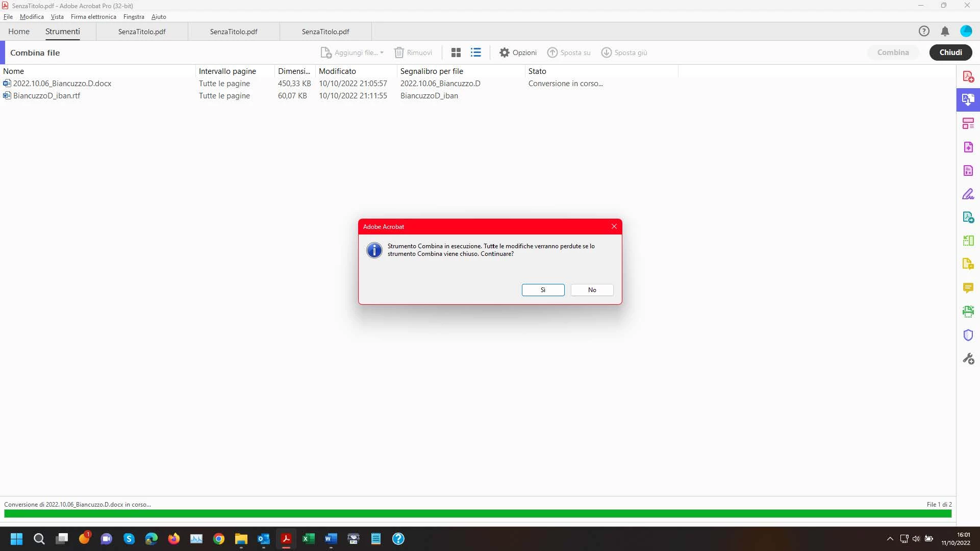The width and height of the screenshot is (980, 551).
Task: Open the Create PDF tool in sidebar
Action: 968,76
